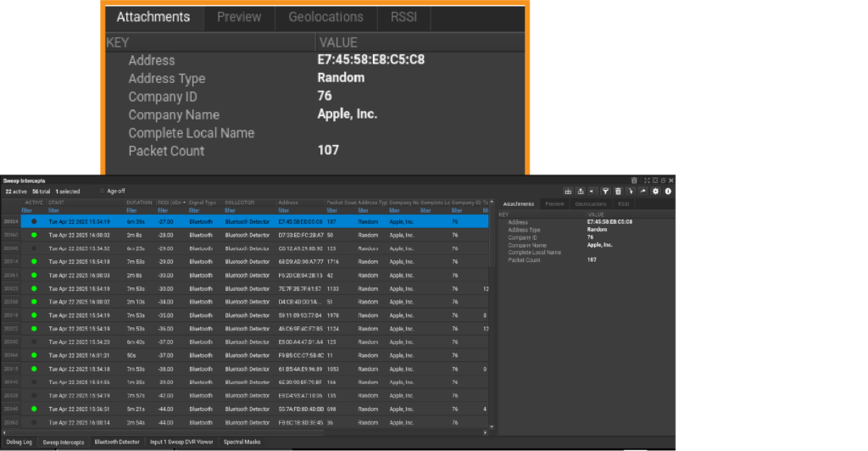Click the speaker audio icon
This screenshot has height=451, width=868.
pyautogui.click(x=592, y=192)
